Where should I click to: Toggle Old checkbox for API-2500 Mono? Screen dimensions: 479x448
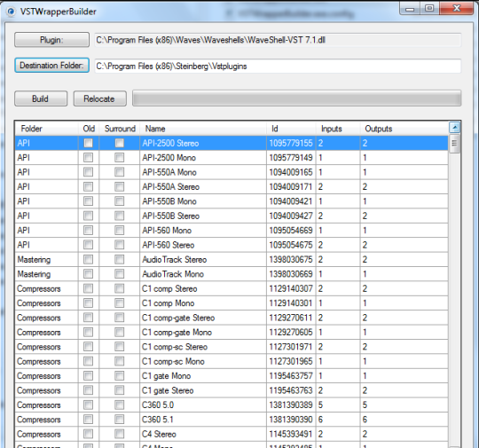[x=89, y=158]
